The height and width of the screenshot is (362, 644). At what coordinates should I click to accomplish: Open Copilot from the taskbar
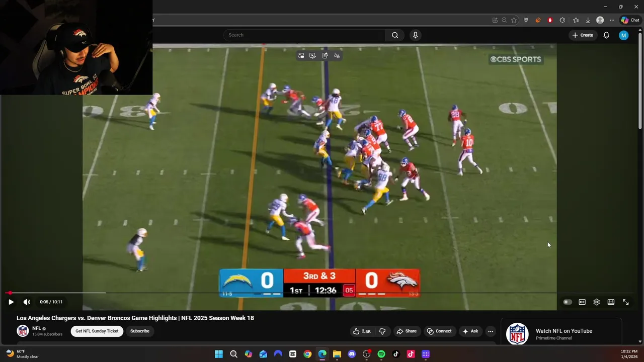(249, 354)
